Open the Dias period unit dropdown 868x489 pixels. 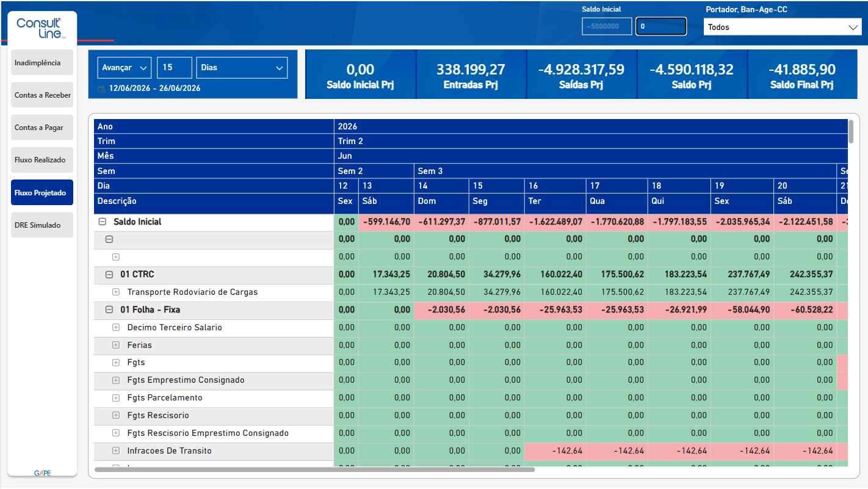[x=242, y=68]
